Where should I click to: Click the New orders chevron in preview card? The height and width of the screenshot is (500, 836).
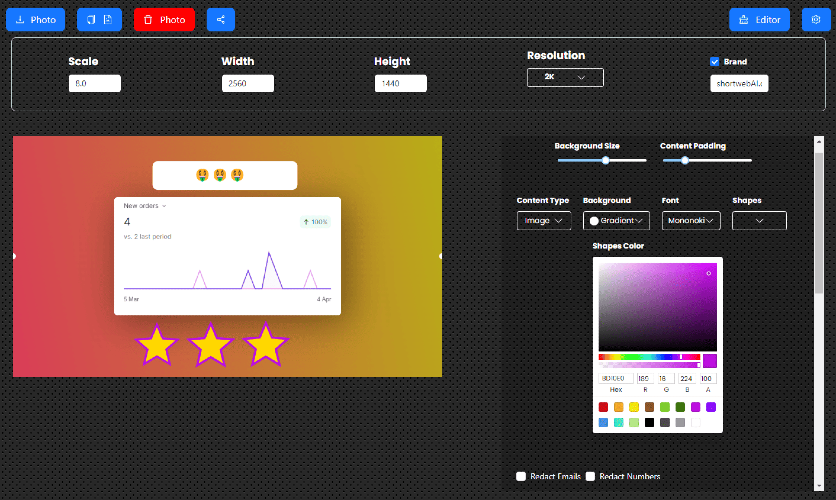tap(164, 206)
